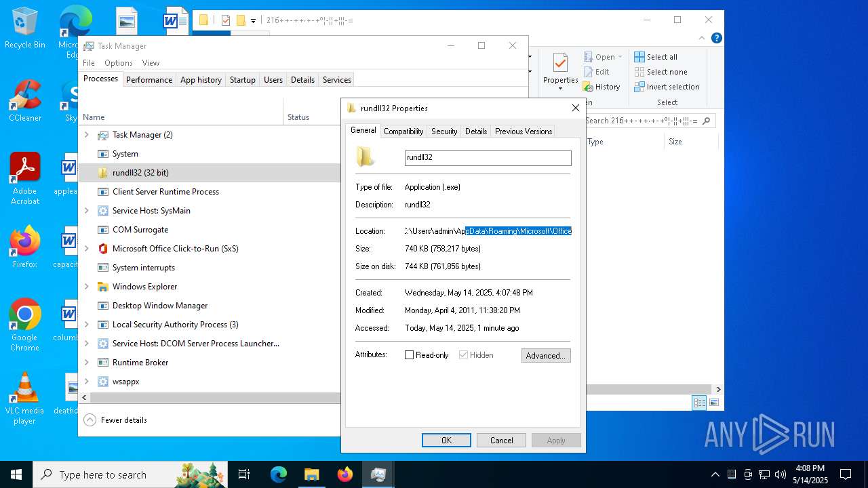The width and height of the screenshot is (868, 488).
Task: Open VLC media player shortcut
Action: tap(24, 399)
